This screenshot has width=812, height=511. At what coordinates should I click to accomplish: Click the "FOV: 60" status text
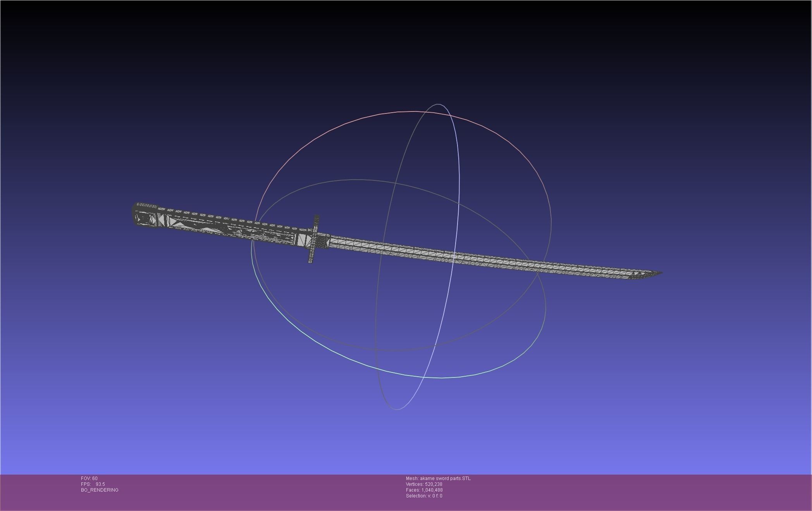[x=89, y=478]
